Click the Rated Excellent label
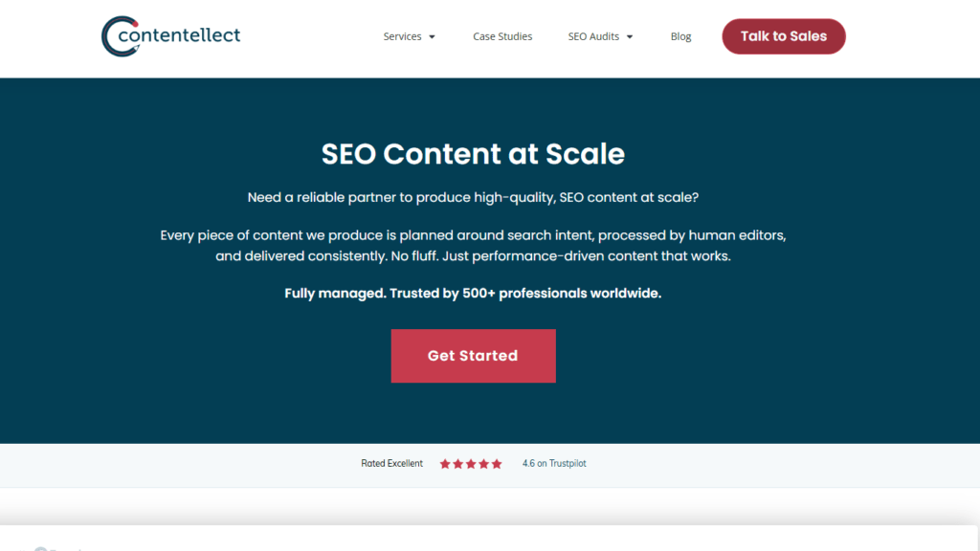Viewport: 980px width, 551px height. pyautogui.click(x=391, y=463)
